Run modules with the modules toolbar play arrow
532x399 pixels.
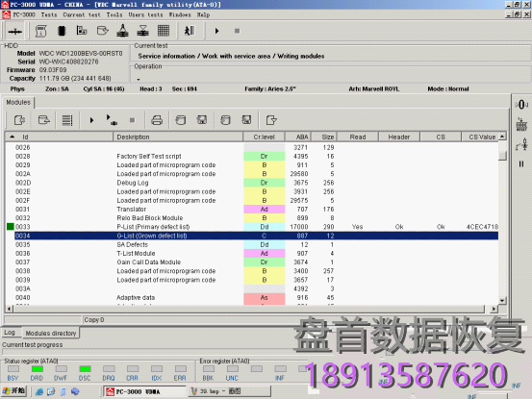point(91,120)
